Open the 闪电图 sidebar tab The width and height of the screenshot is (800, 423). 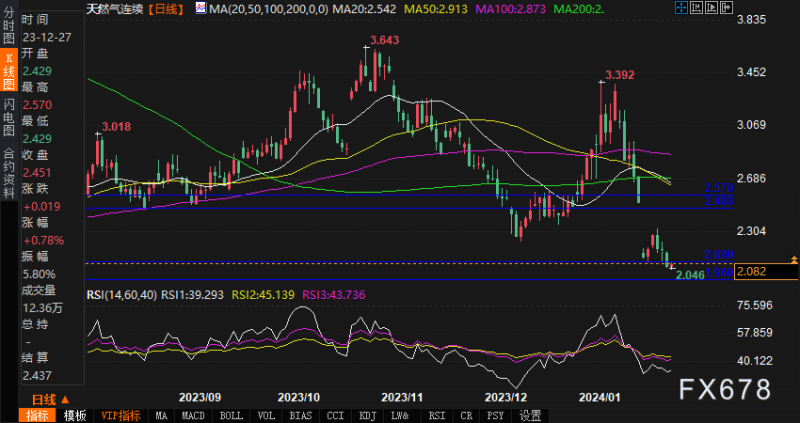coord(9,117)
